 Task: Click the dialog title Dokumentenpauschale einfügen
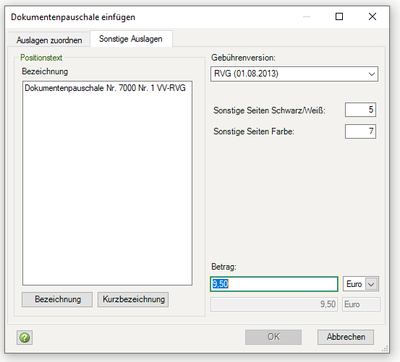pyautogui.click(x=73, y=17)
